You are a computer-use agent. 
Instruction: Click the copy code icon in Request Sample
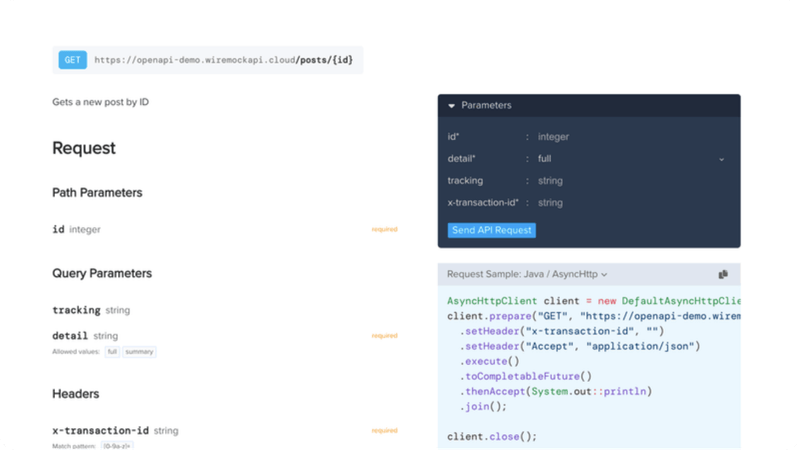click(723, 274)
